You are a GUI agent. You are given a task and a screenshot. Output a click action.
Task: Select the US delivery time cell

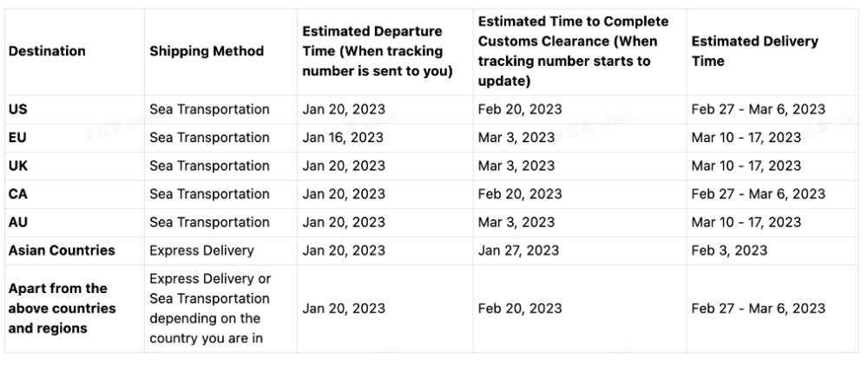tap(758, 109)
